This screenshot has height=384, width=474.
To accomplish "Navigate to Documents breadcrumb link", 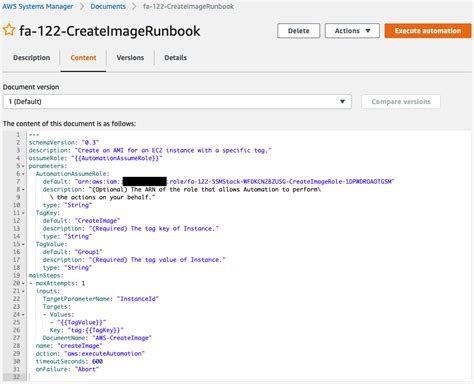I will coord(108,6).
